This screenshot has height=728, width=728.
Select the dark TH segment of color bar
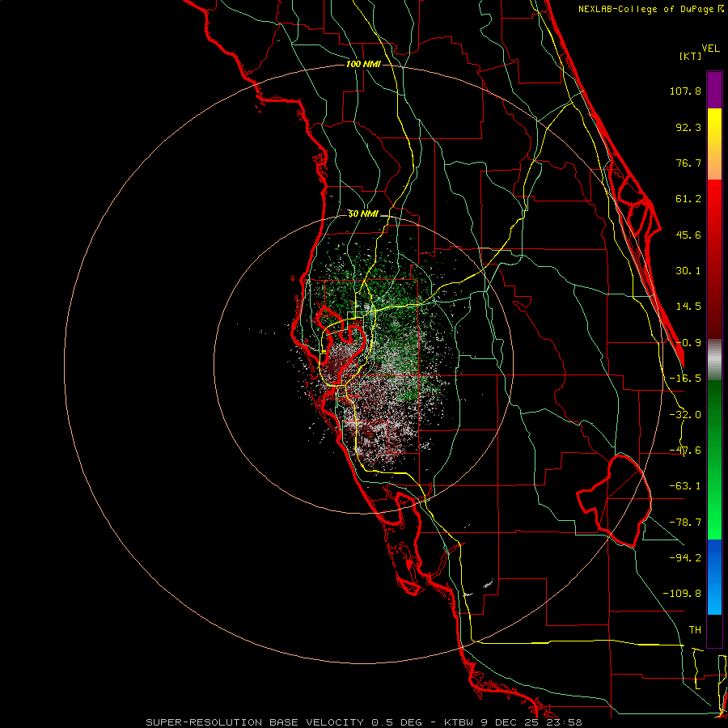click(x=714, y=630)
